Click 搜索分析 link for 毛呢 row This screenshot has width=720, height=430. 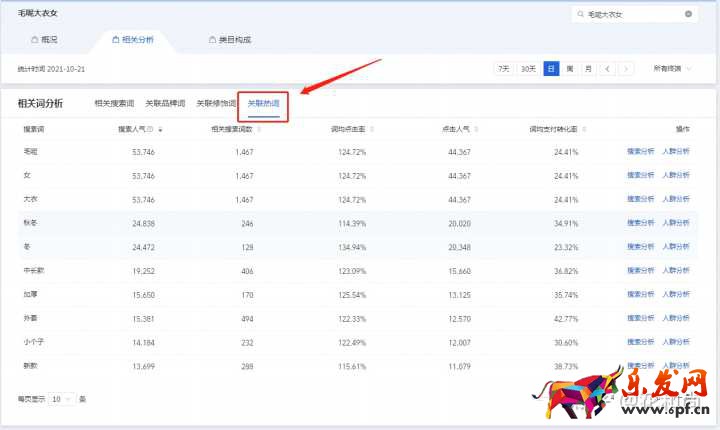click(640, 152)
